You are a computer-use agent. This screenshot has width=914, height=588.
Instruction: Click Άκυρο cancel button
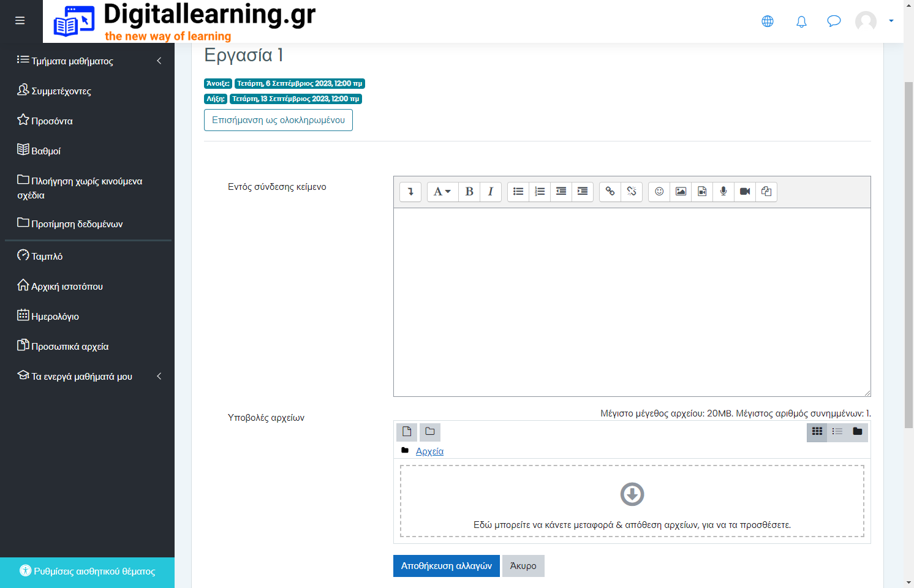coord(523,566)
